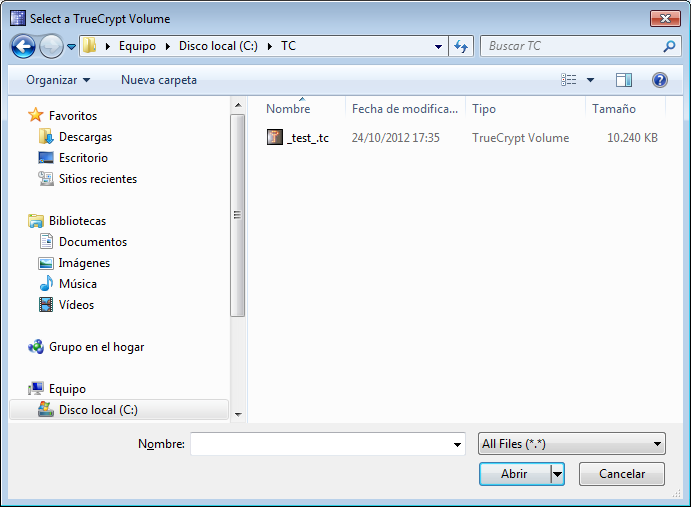This screenshot has width=691, height=507.
Task: Open the address bar history dropdown
Action: (x=438, y=46)
